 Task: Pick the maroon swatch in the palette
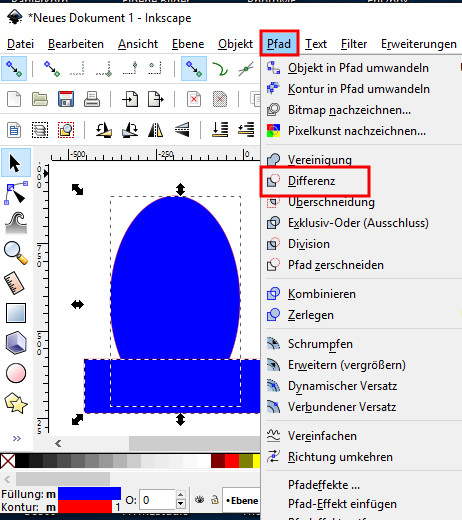(218, 461)
